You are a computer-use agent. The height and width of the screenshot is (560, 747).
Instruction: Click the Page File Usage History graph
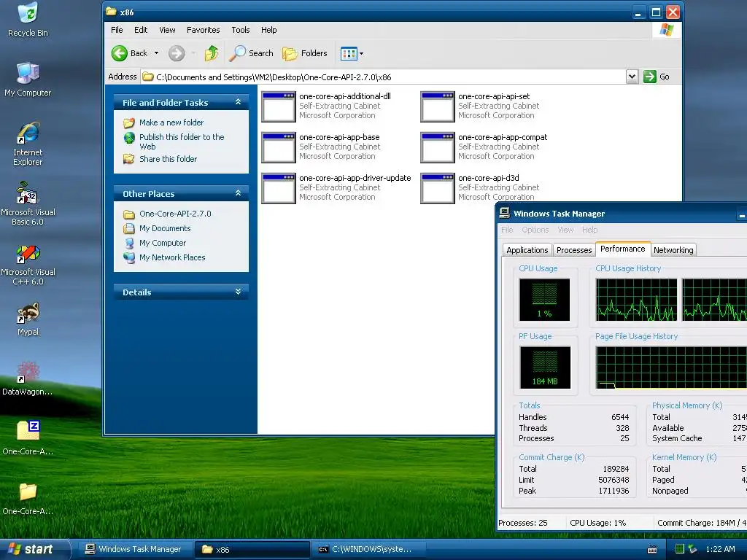(671, 367)
